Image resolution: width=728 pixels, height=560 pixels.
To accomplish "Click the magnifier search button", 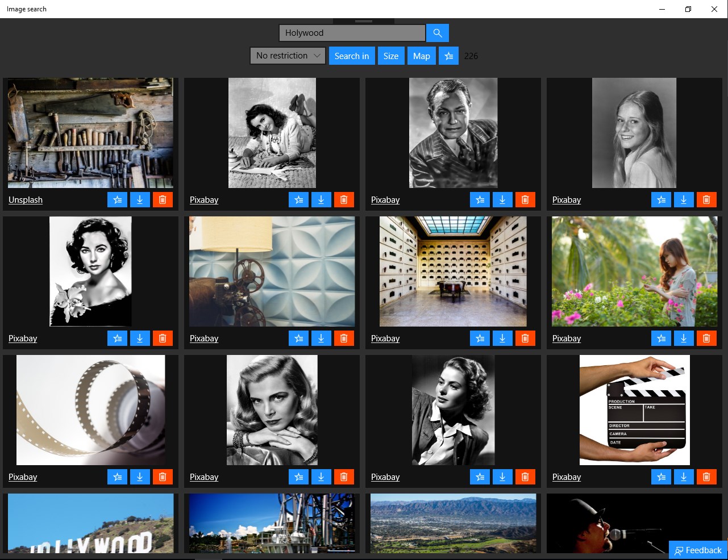I will click(x=438, y=33).
